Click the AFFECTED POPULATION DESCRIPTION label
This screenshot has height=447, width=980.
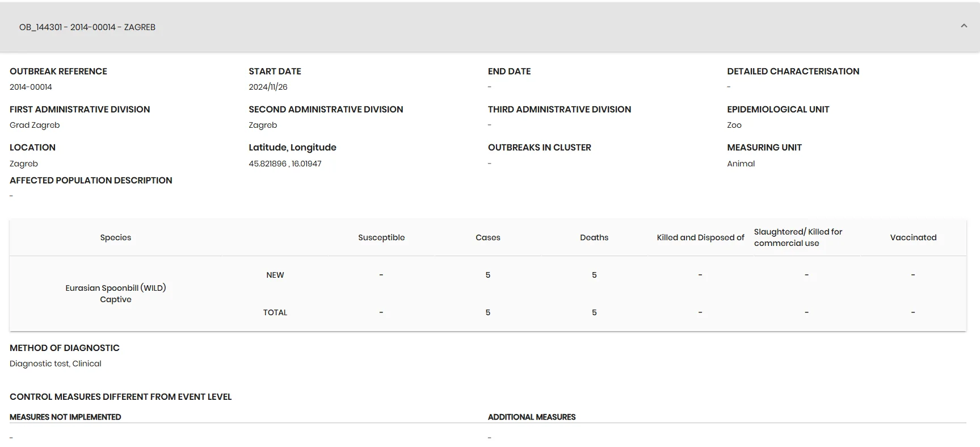coord(91,180)
